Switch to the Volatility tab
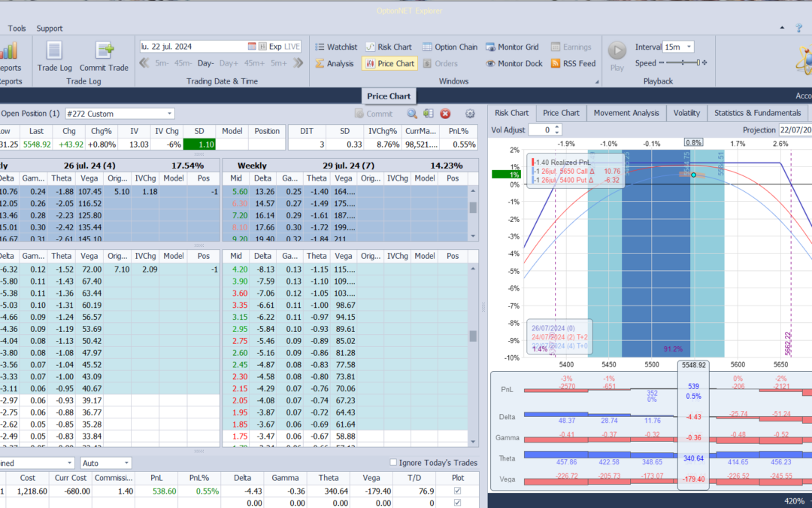 [686, 112]
